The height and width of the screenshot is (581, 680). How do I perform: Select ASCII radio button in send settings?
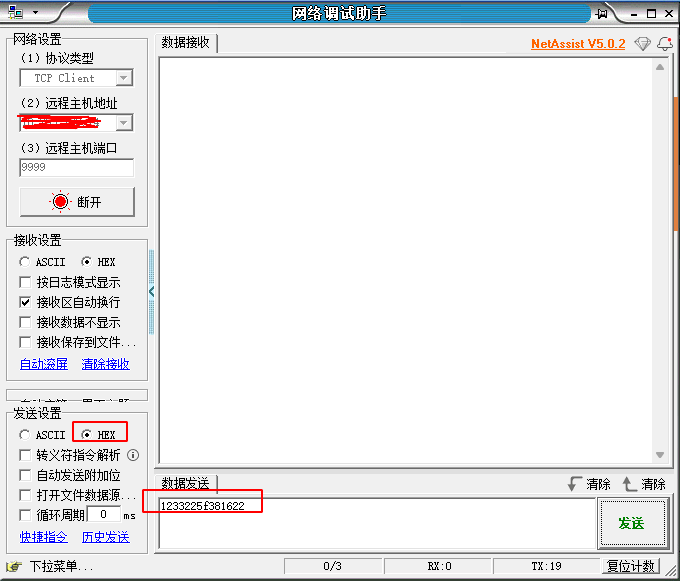(x=26, y=435)
